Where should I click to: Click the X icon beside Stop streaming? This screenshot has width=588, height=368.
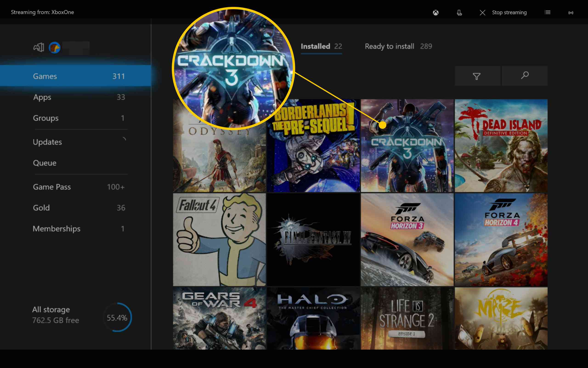coord(483,13)
